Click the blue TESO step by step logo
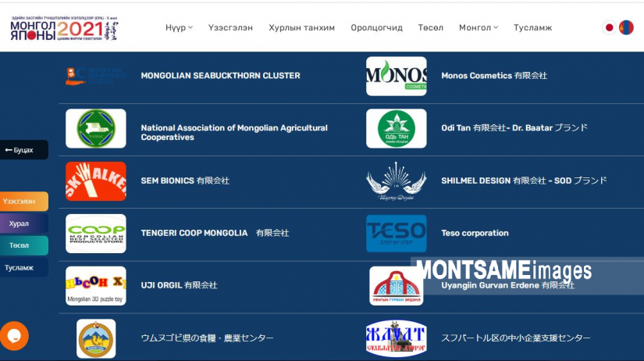 click(x=397, y=233)
